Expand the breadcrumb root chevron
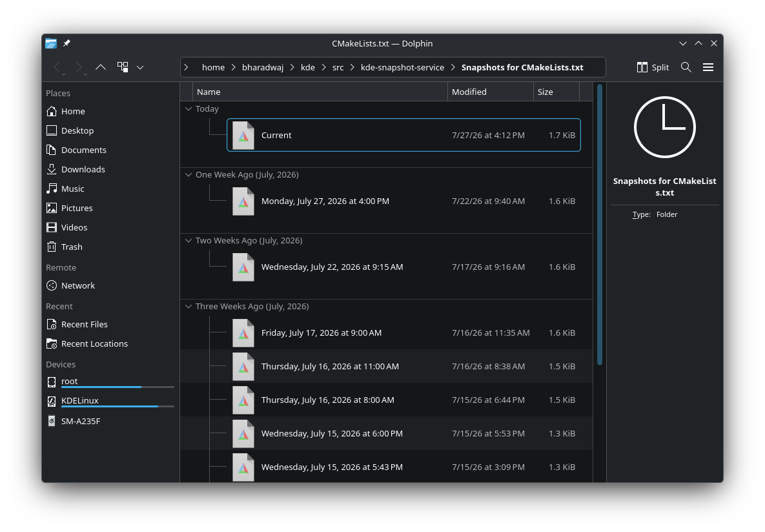 click(x=187, y=67)
